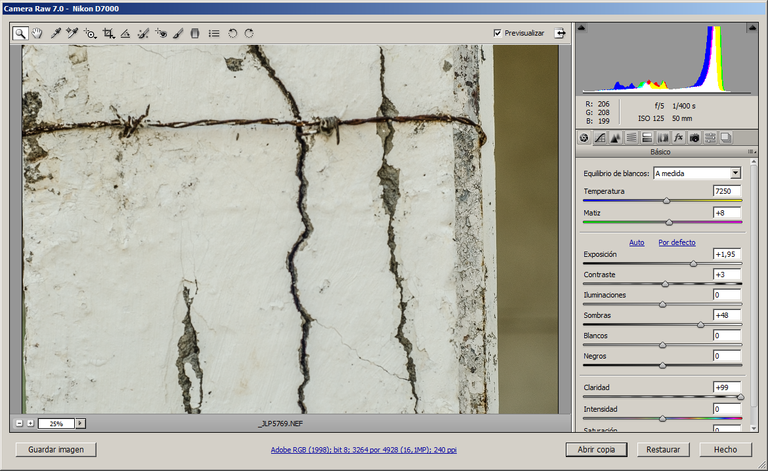768x471 pixels.
Task: Open the HSL / Grayscale panel tab
Action: click(x=631, y=138)
